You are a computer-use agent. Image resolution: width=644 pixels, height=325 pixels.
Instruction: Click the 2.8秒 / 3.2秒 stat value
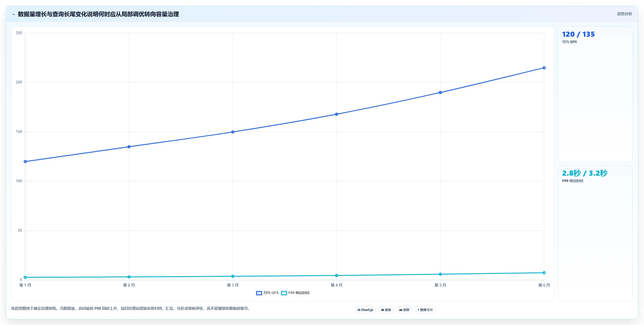coord(584,173)
